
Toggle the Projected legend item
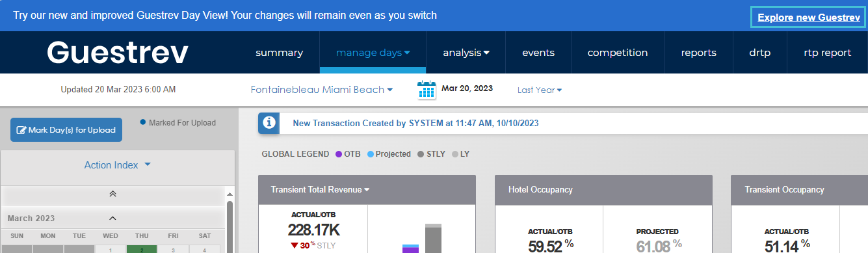[389, 154]
